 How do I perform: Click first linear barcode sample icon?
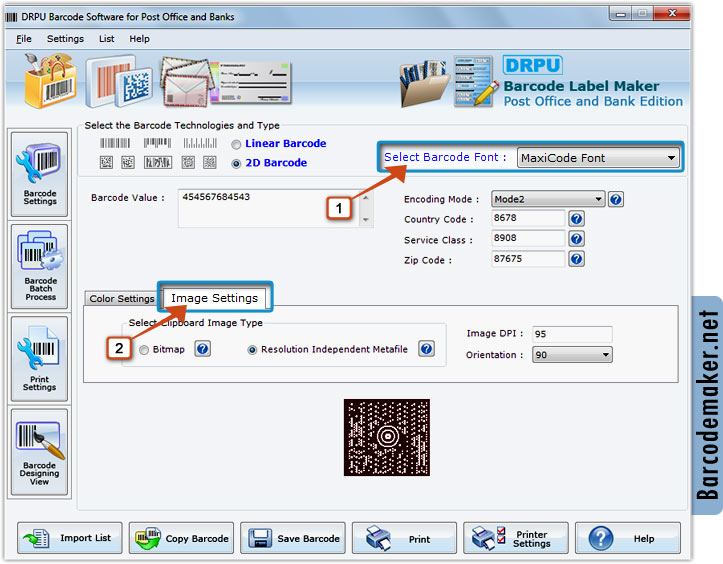[x=115, y=143]
